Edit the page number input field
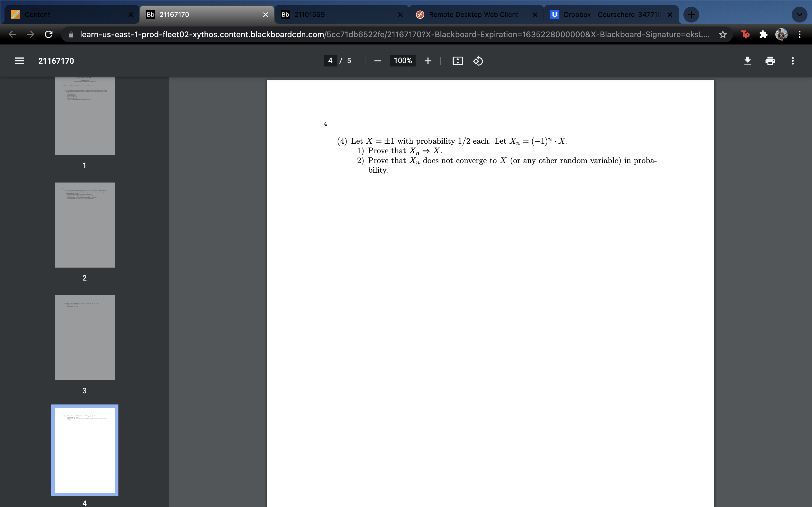 click(330, 61)
